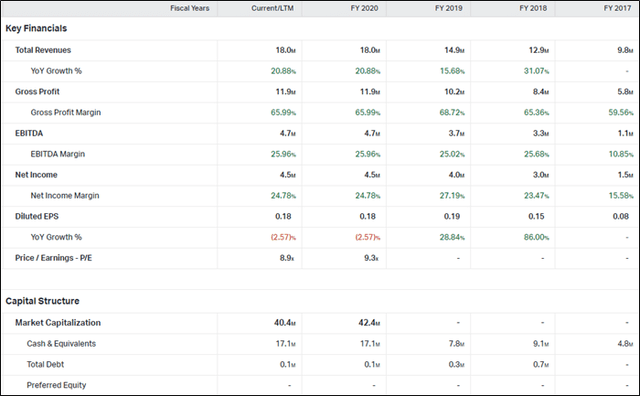Viewport: 640px width, 396px height.
Task: Select the FY 2018 column header
Action: point(533,8)
